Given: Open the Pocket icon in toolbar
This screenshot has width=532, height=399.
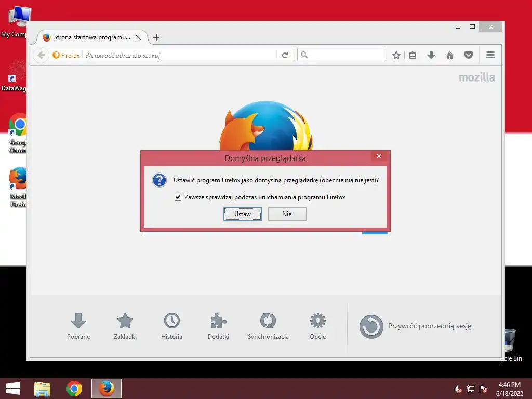Looking at the screenshot, I should pyautogui.click(x=469, y=55).
